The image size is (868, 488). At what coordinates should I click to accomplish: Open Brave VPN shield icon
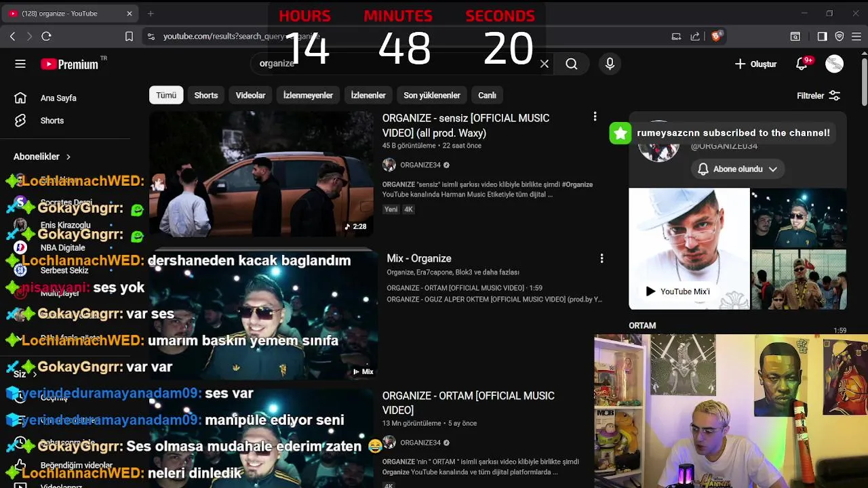coord(840,37)
